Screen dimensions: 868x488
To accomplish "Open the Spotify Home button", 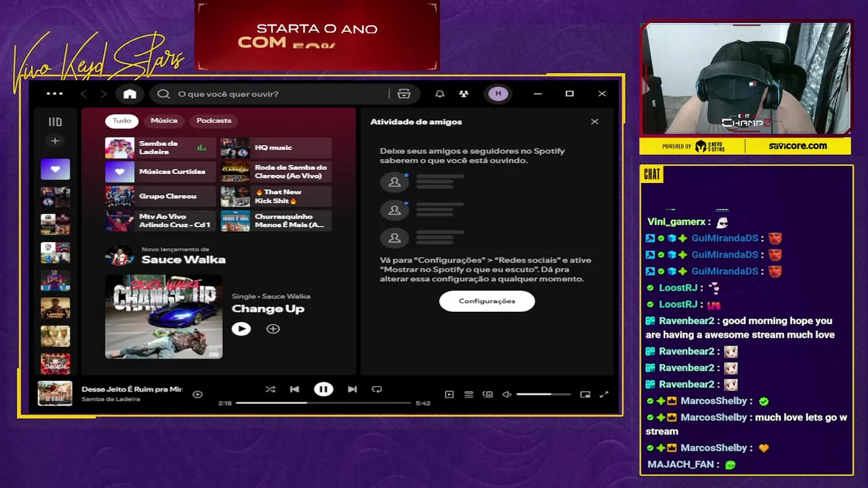I will (x=130, y=94).
